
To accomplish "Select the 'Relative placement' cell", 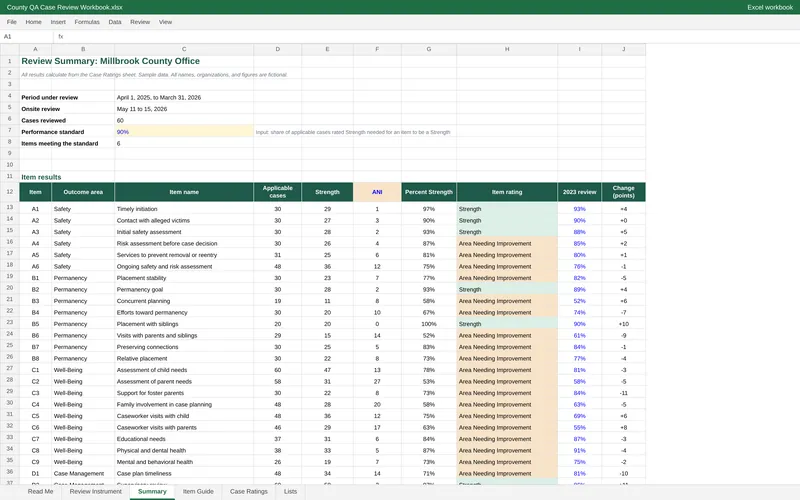I will point(184,358).
